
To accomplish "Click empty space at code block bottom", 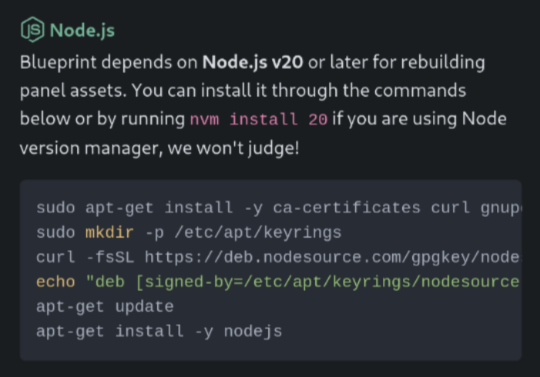I will point(270,350).
